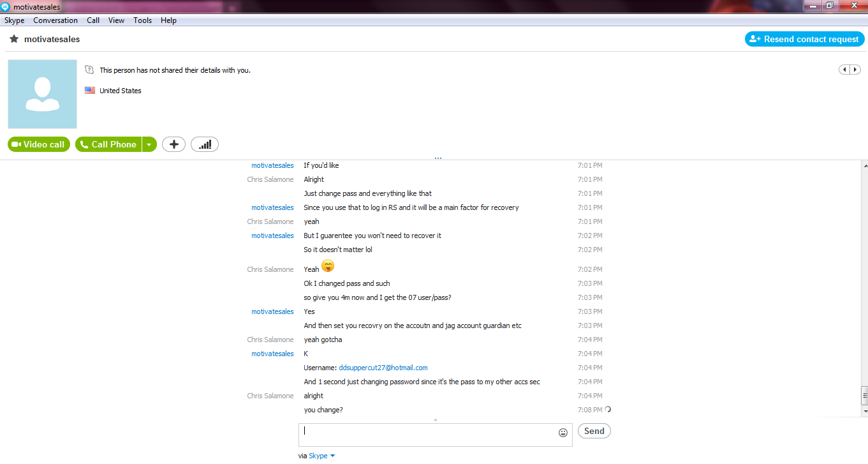Expand the Call Phone dropdown arrow
Viewport: 868px width, 464px height.
149,144
